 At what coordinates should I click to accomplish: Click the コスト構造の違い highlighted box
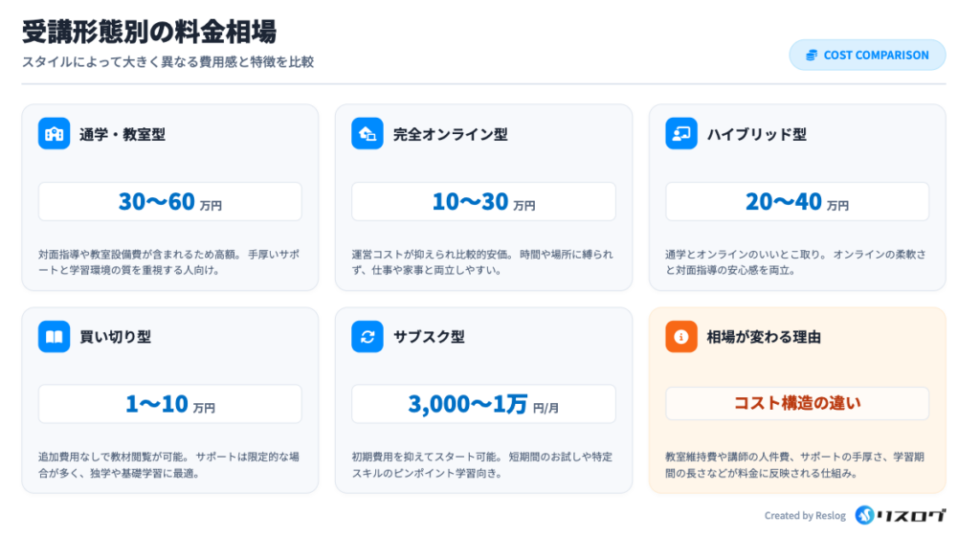pyautogui.click(x=797, y=403)
